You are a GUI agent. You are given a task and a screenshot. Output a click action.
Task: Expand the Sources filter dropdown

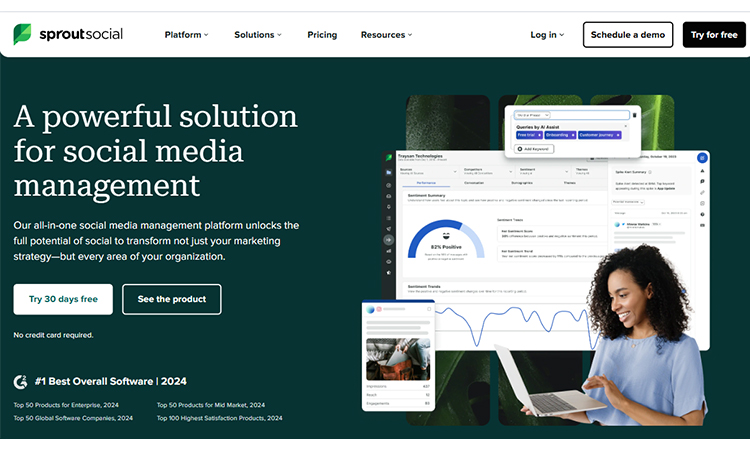click(x=428, y=171)
